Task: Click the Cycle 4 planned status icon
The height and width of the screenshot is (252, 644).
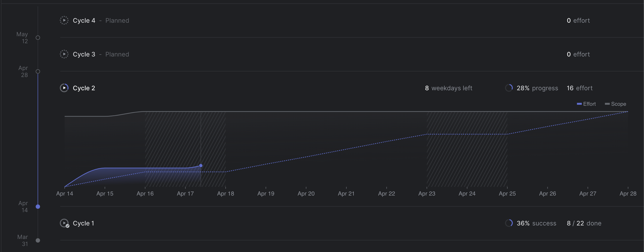Action: 64,20
